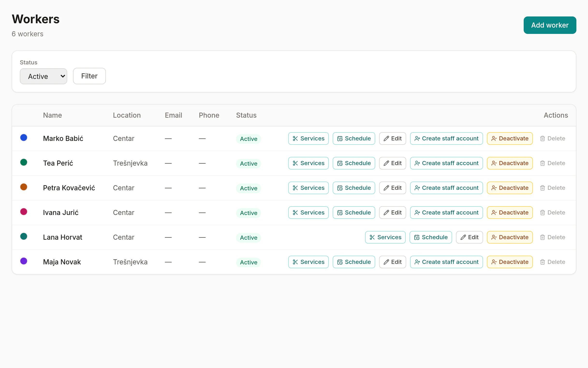The image size is (588, 368).
Task: Deactivate worker Ivana Jurić
Action: pyautogui.click(x=510, y=213)
